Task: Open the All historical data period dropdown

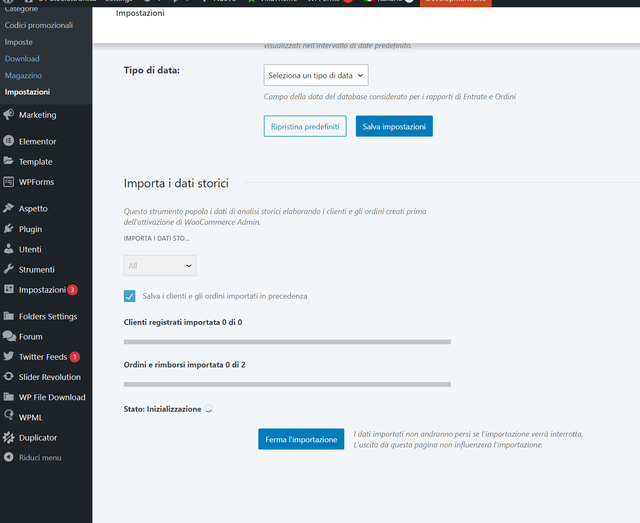Action: pos(160,265)
